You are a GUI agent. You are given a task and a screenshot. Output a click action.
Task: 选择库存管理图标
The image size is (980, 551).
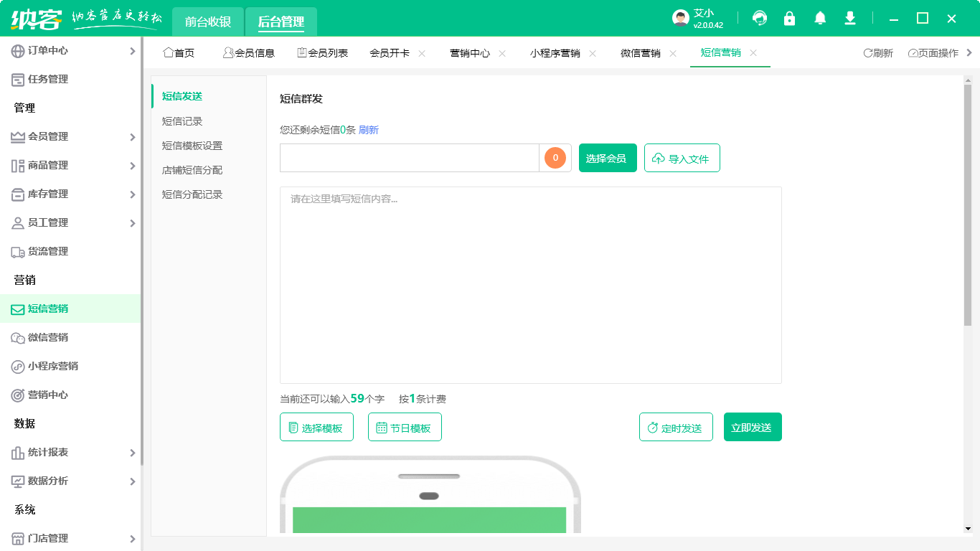point(19,194)
